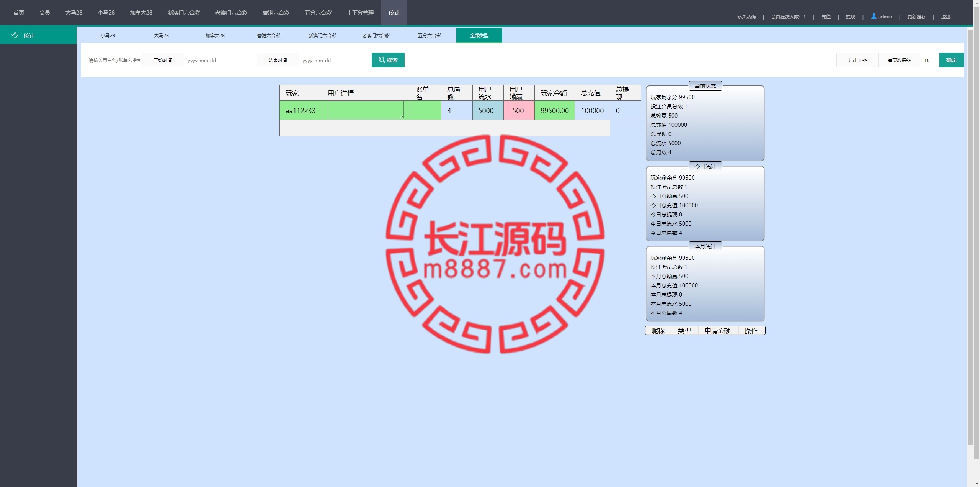Click the 用户输赢 value -500 cell
The height and width of the screenshot is (487, 980).
pos(519,110)
